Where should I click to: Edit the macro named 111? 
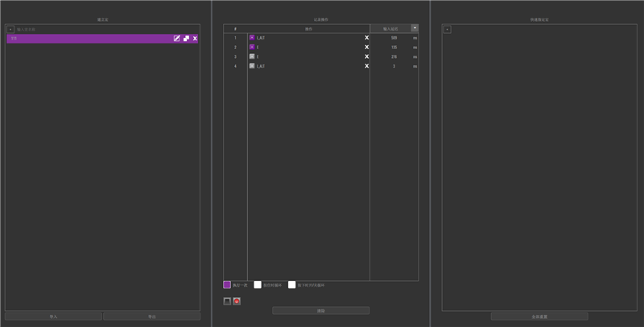(176, 38)
